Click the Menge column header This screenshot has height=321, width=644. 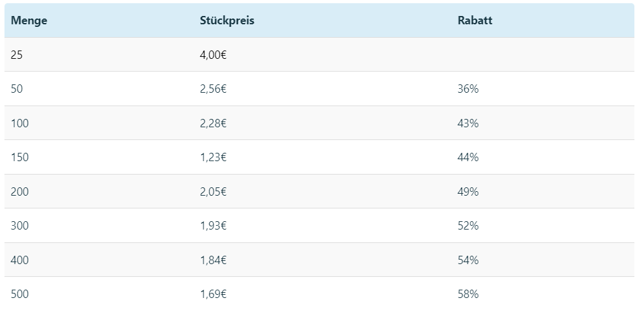(x=29, y=20)
